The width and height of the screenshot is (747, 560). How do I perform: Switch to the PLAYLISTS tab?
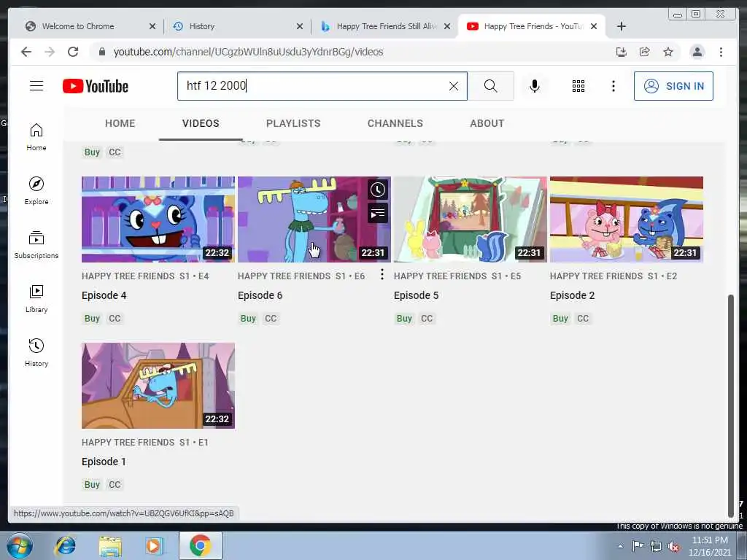293,123
